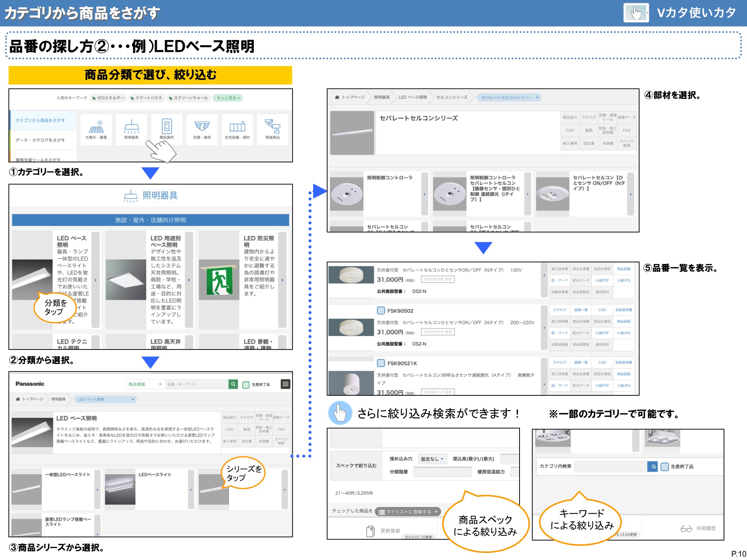
Task: Select the 太陽光・蓄電 category icon
Action: click(96, 130)
